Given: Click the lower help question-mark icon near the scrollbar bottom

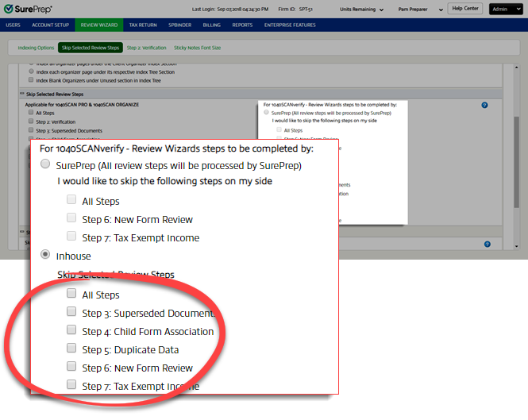Looking at the screenshot, I should coord(487,245).
